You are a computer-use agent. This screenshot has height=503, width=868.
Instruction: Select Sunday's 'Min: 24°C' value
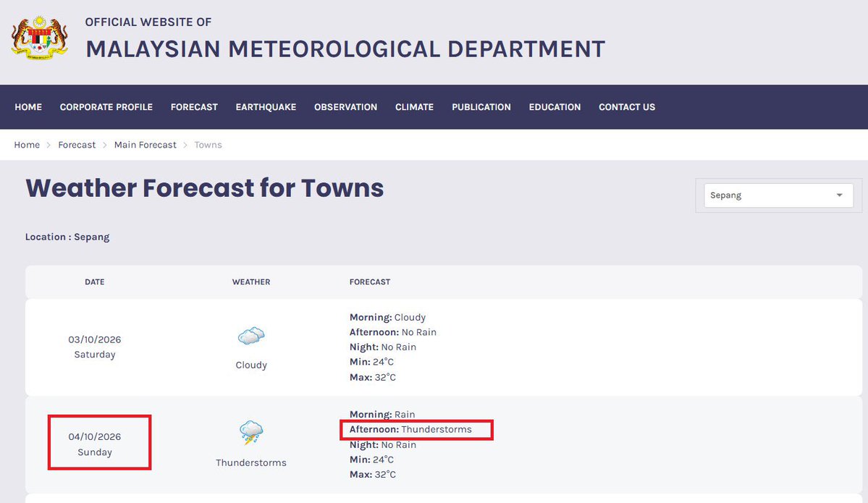[x=371, y=460]
